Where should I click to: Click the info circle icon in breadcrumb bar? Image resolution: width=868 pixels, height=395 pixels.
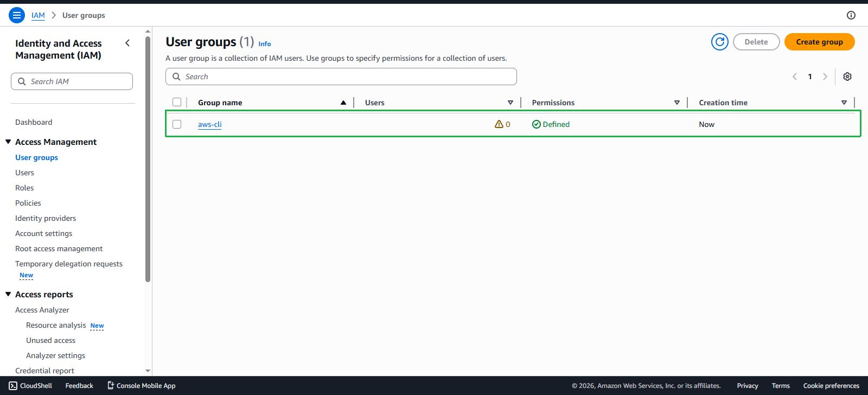pyautogui.click(x=851, y=15)
